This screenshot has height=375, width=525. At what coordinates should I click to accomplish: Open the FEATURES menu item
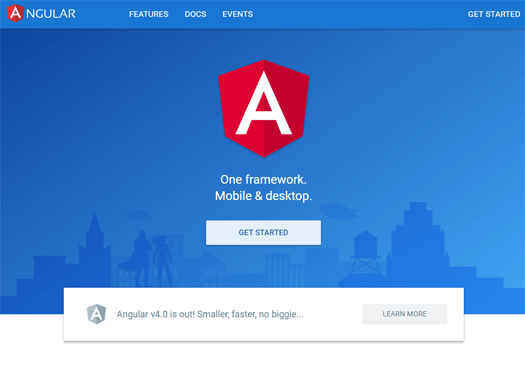[149, 14]
